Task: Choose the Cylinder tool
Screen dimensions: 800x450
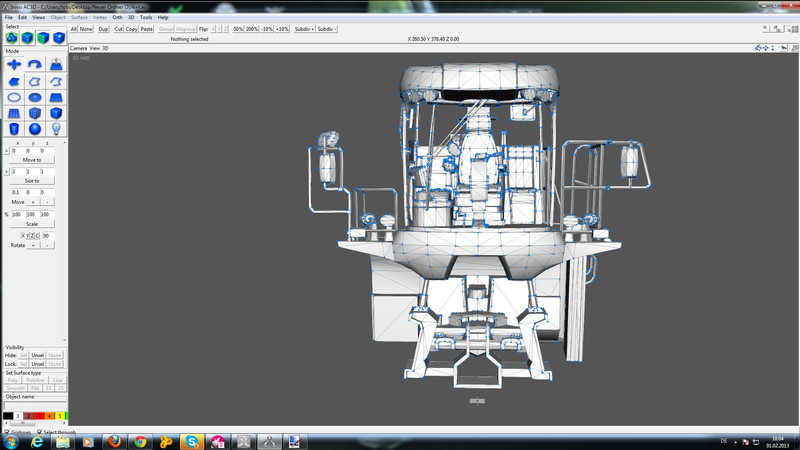Action: click(x=14, y=129)
